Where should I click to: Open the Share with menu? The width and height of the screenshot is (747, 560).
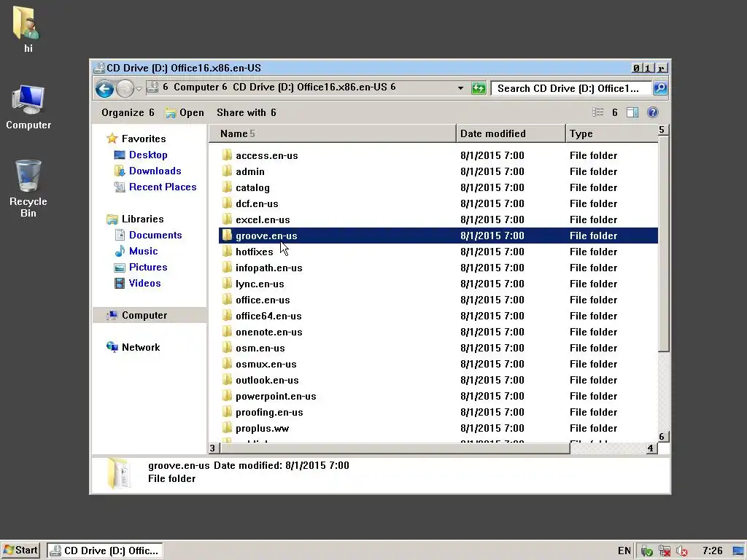[247, 113]
